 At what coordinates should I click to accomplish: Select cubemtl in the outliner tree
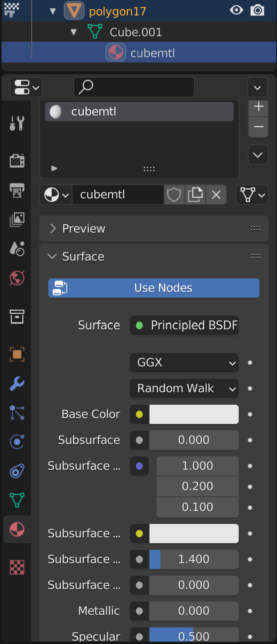pyautogui.click(x=152, y=53)
